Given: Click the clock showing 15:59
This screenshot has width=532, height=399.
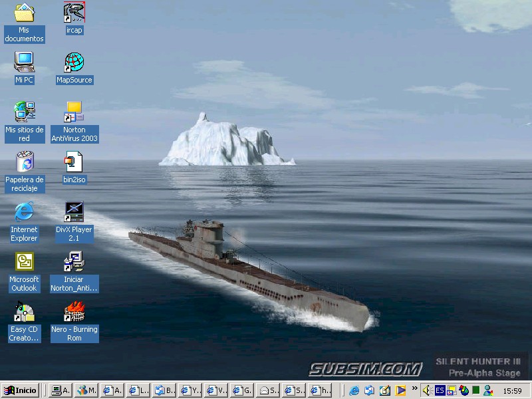Looking at the screenshot, I should pyautogui.click(x=512, y=391).
